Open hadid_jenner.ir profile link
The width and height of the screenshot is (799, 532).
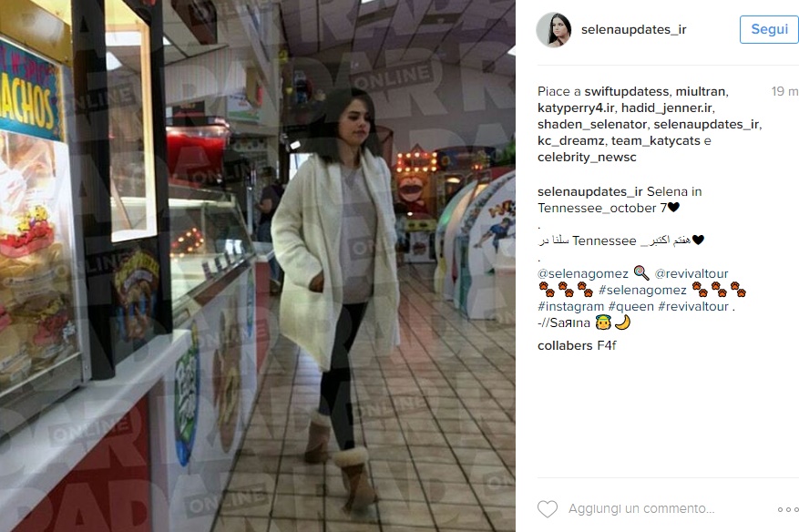coord(667,108)
